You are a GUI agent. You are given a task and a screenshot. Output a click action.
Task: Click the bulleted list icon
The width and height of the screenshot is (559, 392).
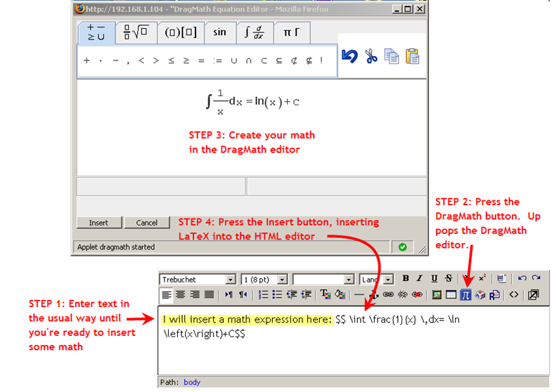[x=277, y=295]
